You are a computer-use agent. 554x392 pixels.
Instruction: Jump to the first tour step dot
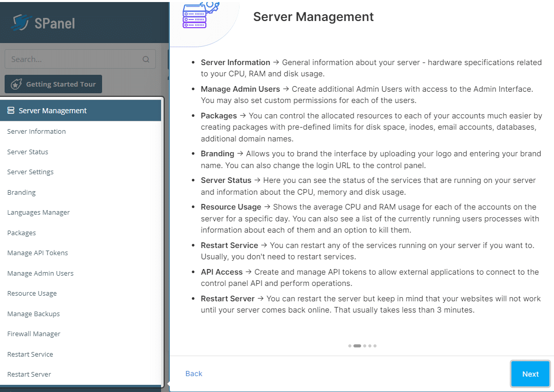coord(350,346)
